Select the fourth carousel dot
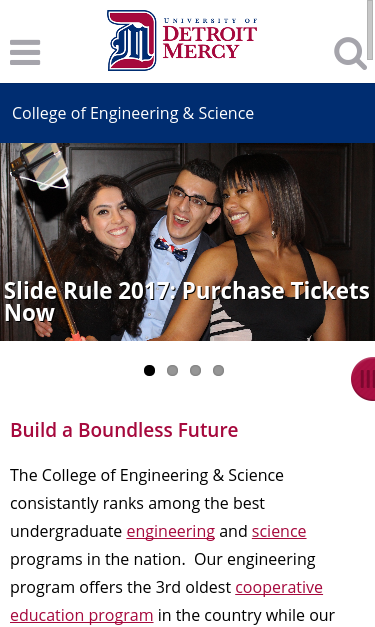375x627 pixels. pos(218,370)
